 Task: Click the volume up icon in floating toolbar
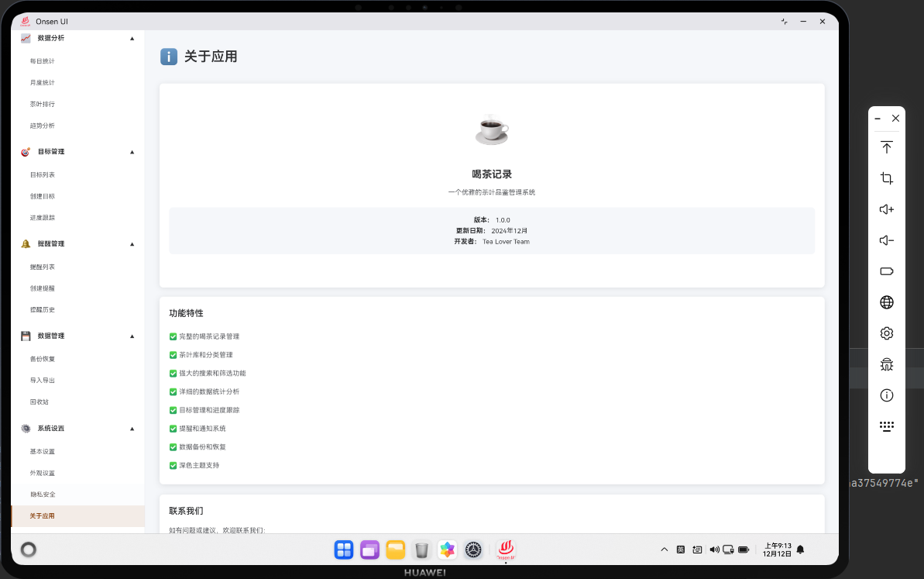point(886,209)
